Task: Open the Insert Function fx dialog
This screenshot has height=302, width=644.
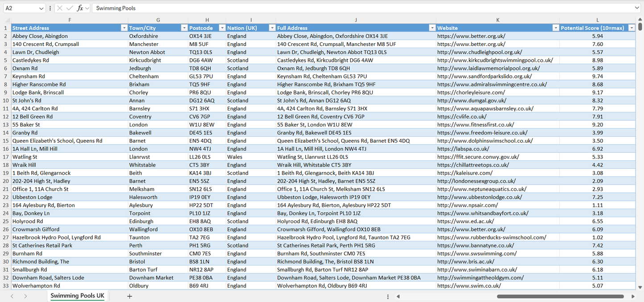Action: coord(80,8)
